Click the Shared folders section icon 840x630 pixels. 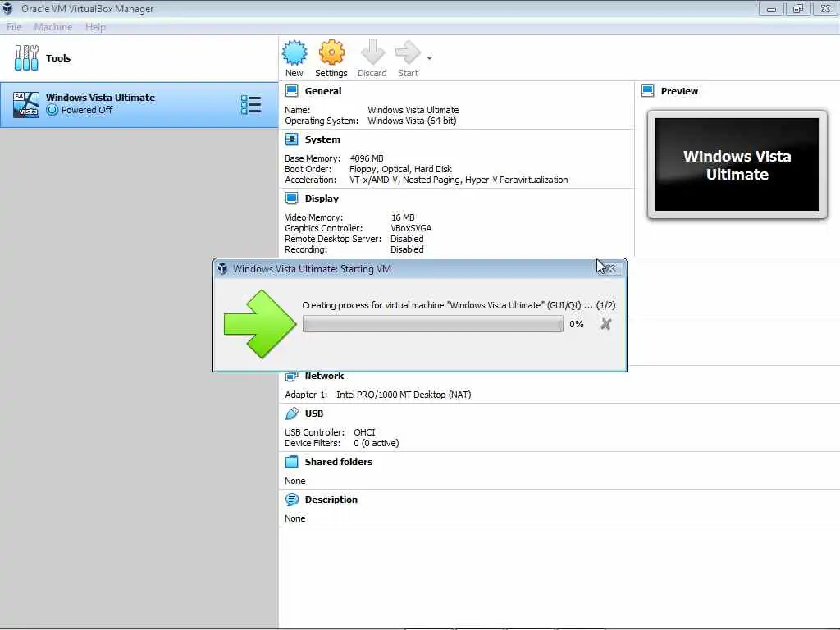point(291,462)
